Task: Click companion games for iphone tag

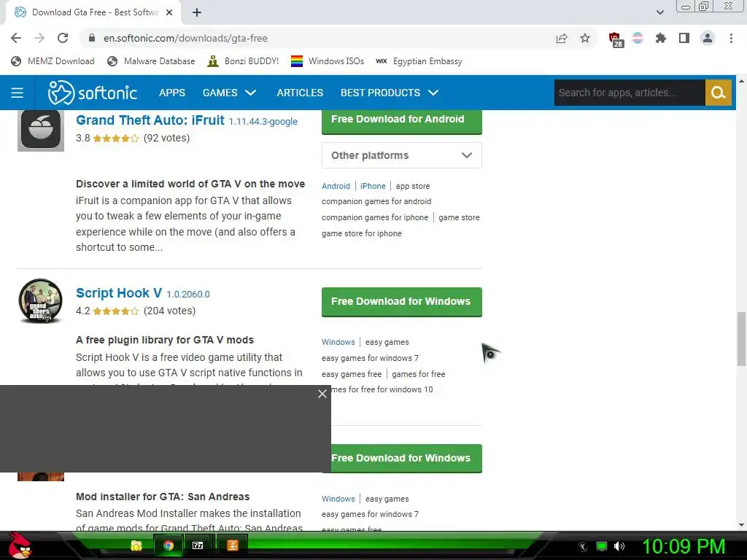Action: 375,217
